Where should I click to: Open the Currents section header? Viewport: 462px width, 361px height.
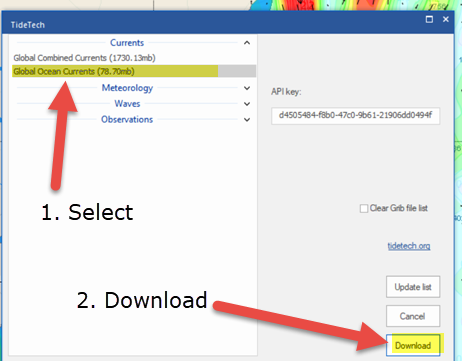pos(127,43)
